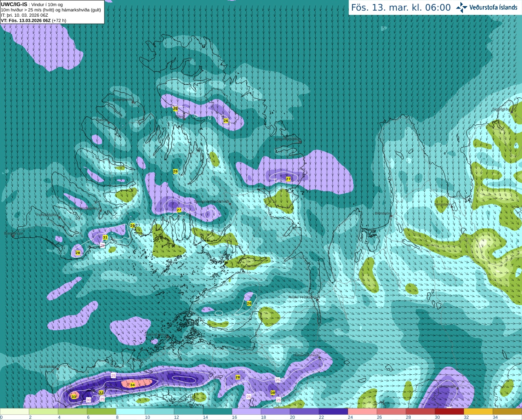Image resolution: width=522 pixels, height=420 pixels.
Task: Pick the 32–34 m/s yellow-orange legend swatch
Action: tap(478, 411)
